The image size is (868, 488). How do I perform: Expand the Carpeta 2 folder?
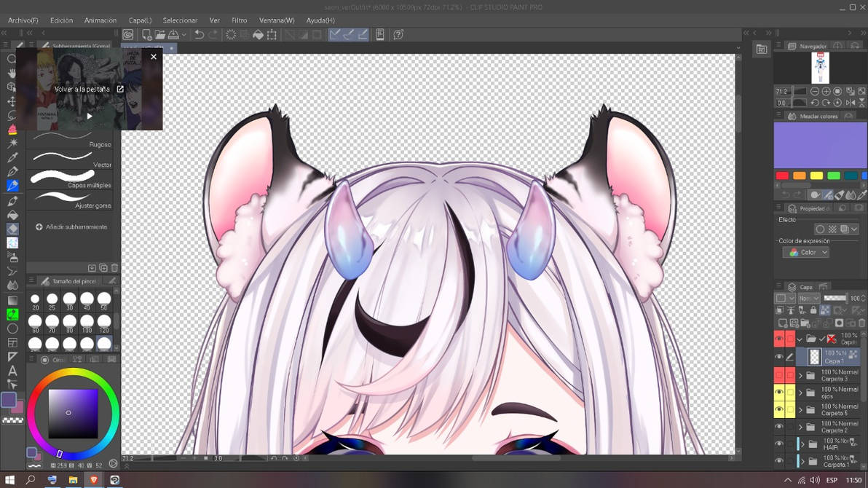800,425
